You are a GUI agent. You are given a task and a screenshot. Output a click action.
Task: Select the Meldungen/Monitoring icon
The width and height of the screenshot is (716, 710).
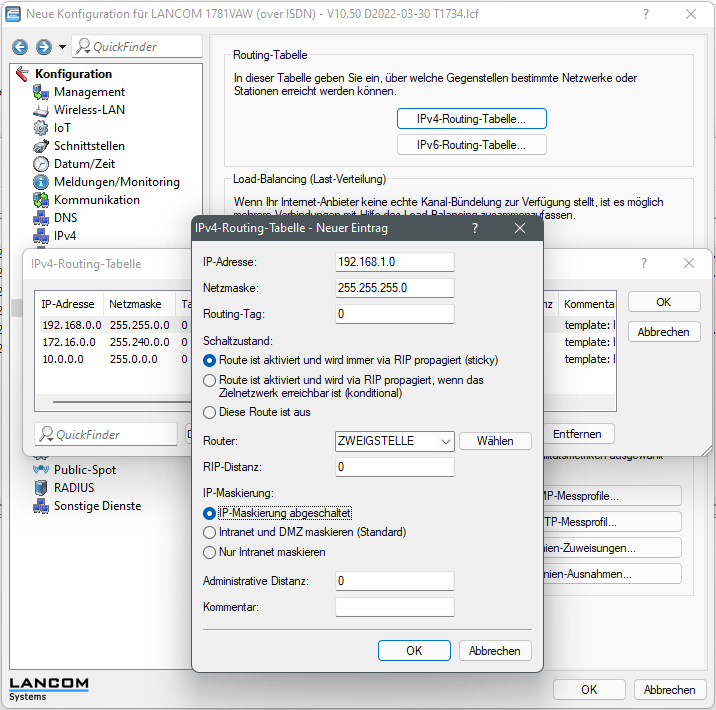[40, 182]
